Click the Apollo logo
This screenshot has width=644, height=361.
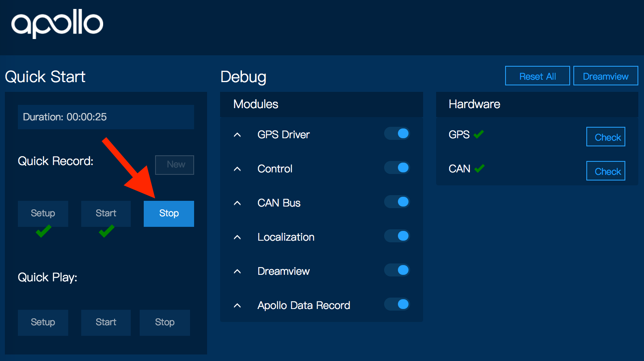click(57, 24)
